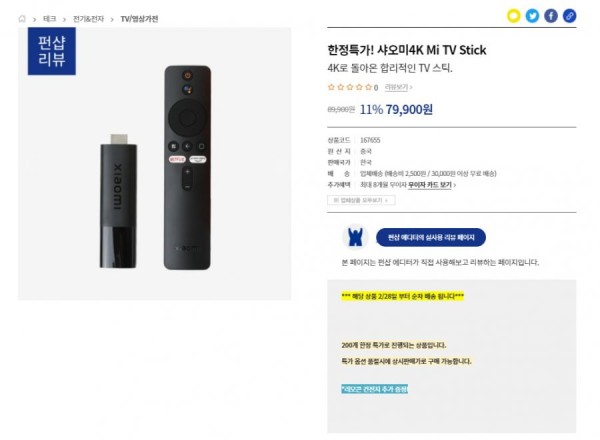Viewport: 600px width, 440px height.
Task: Open the TV/영상가전 breadcrumb category
Action: (x=139, y=19)
